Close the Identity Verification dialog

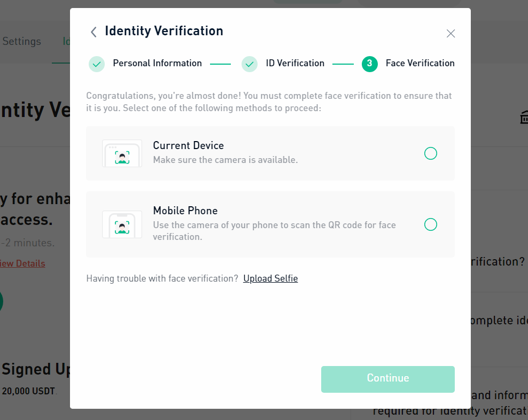tap(451, 33)
